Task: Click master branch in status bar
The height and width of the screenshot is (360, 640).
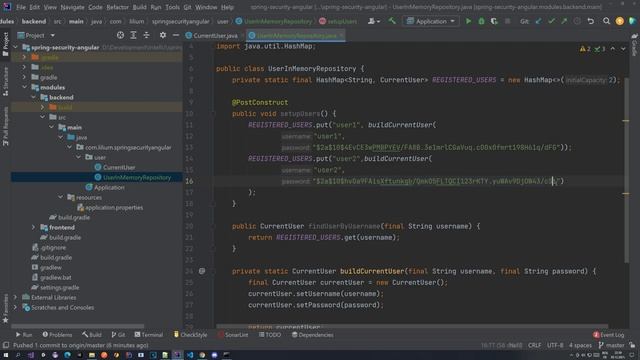Action: pyautogui.click(x=611, y=345)
